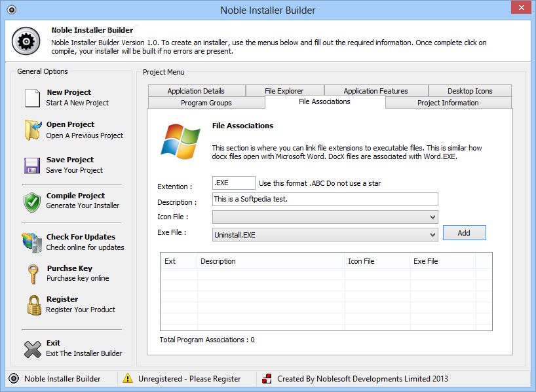
Task: Switch to the Program Groups tab
Action: point(206,103)
